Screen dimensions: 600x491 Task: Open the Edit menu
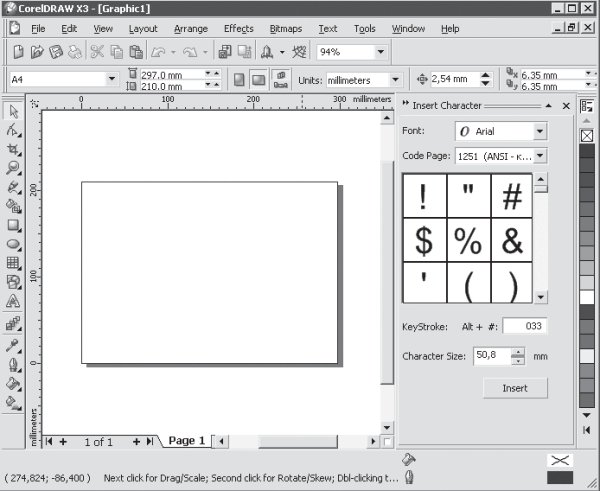click(x=69, y=29)
